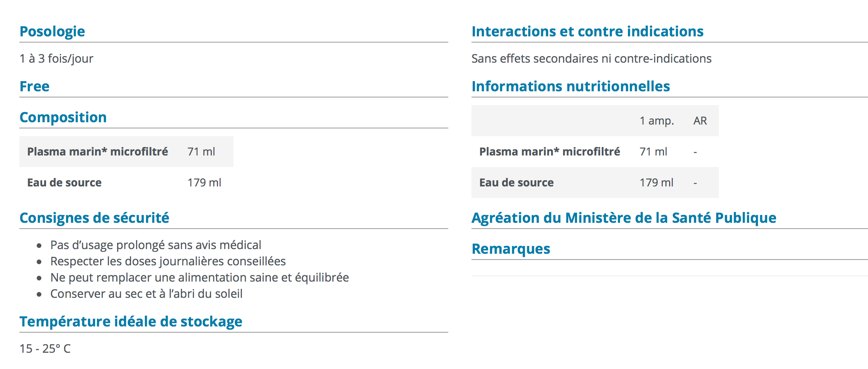
Task: Click the Consignes de sécurité heading
Action: pyautogui.click(x=94, y=218)
